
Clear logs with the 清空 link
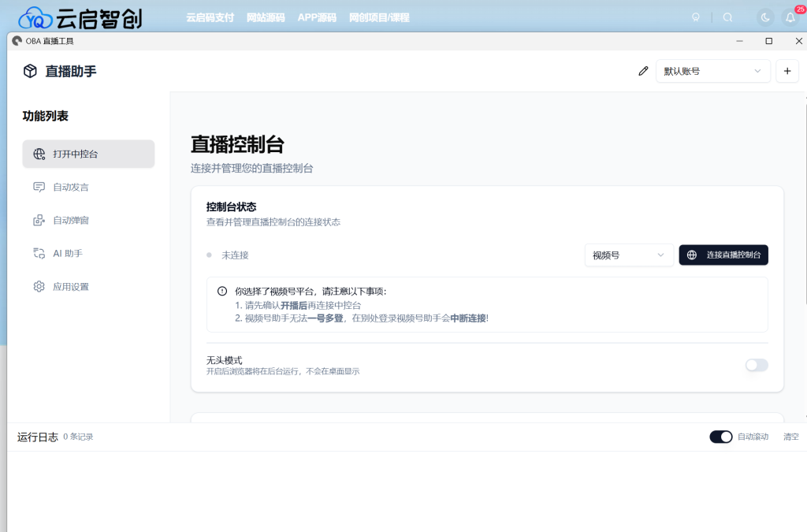pyautogui.click(x=790, y=436)
